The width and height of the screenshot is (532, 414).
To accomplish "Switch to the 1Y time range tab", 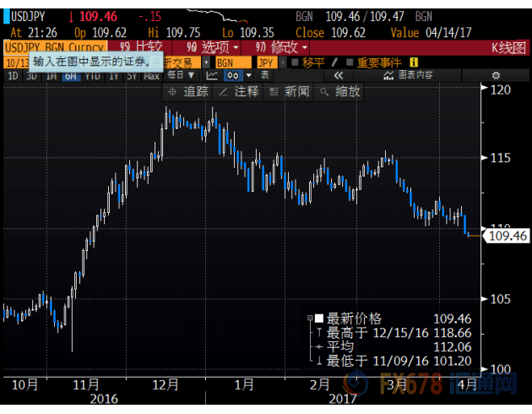I will coord(114,76).
